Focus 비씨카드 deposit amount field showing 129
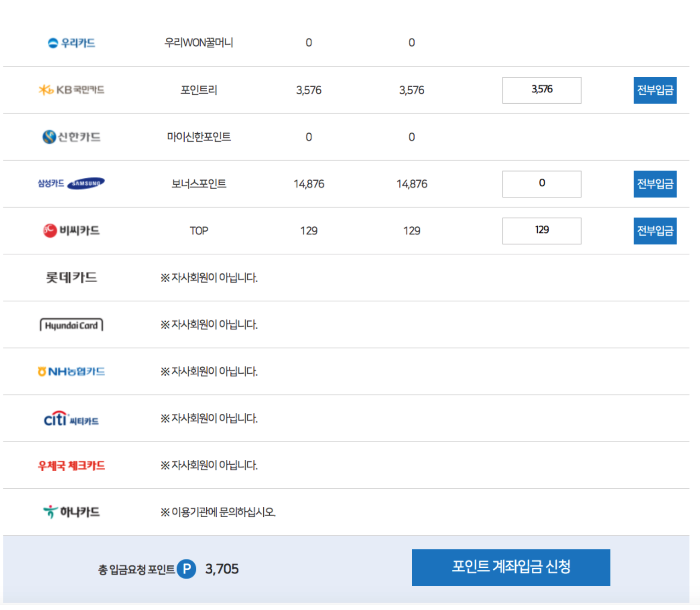 point(542,231)
